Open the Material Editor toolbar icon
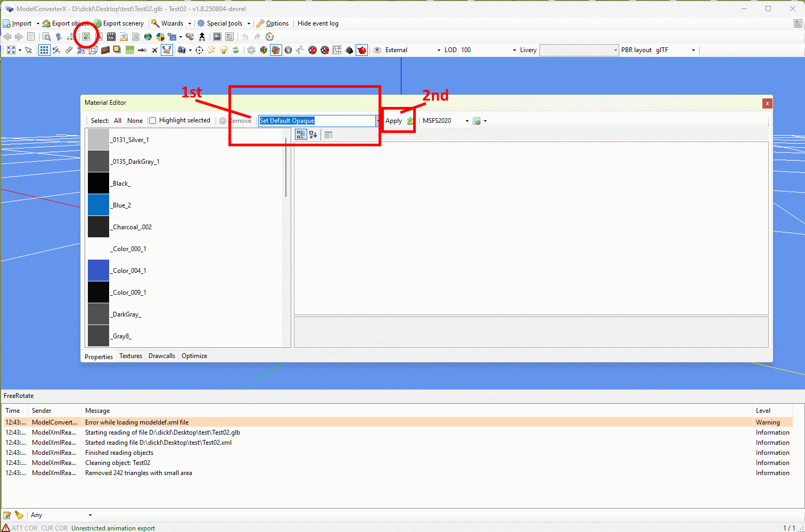805x532 pixels. pos(86,37)
